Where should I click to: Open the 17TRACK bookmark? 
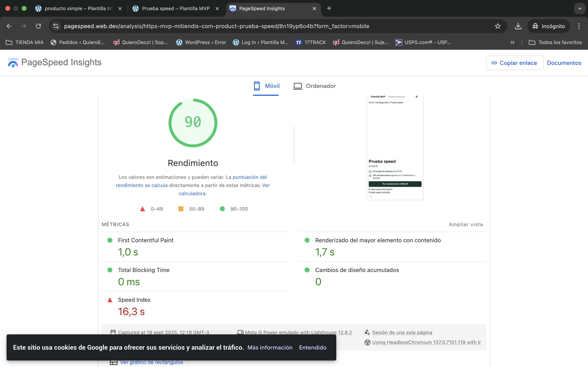(311, 42)
